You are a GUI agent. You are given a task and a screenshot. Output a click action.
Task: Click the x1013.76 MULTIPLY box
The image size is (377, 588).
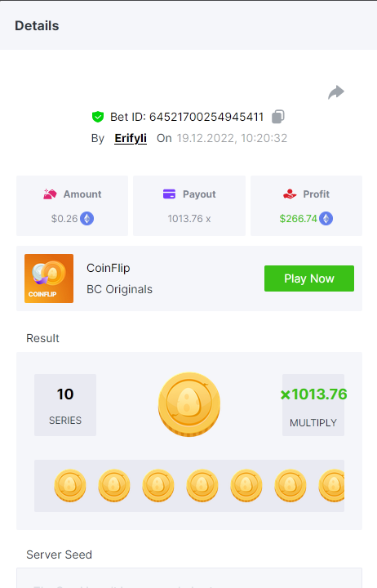[313, 405]
